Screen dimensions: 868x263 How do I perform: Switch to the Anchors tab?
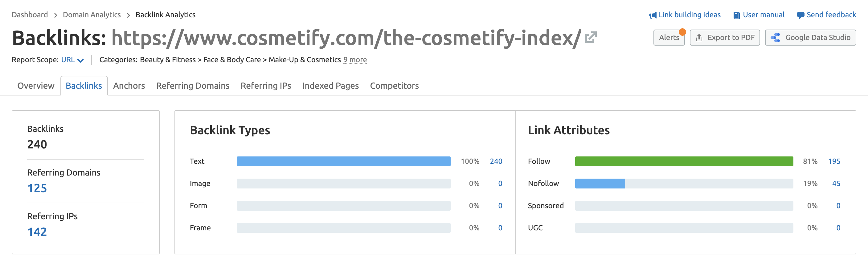[129, 86]
